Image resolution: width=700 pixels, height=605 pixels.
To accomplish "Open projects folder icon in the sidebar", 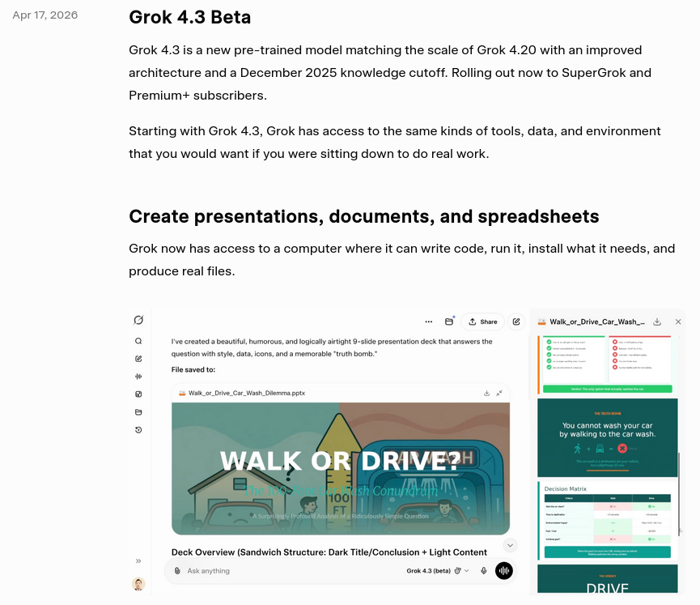I will 138,412.
